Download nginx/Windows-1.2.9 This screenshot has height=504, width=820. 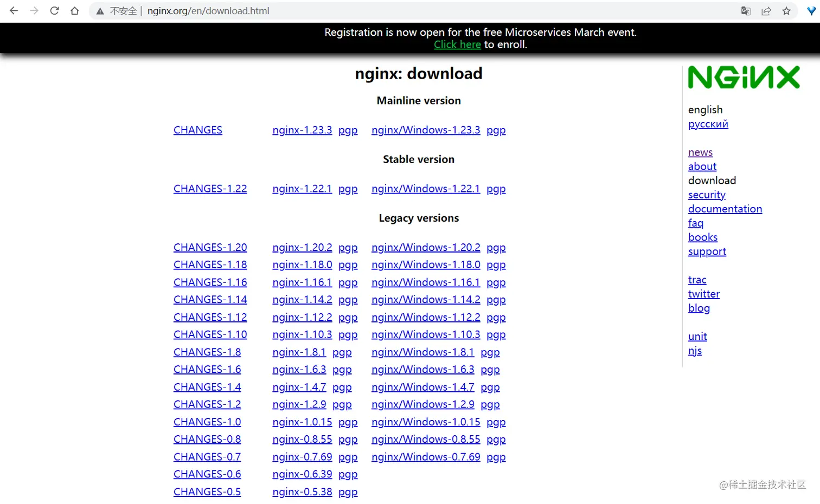tap(423, 404)
